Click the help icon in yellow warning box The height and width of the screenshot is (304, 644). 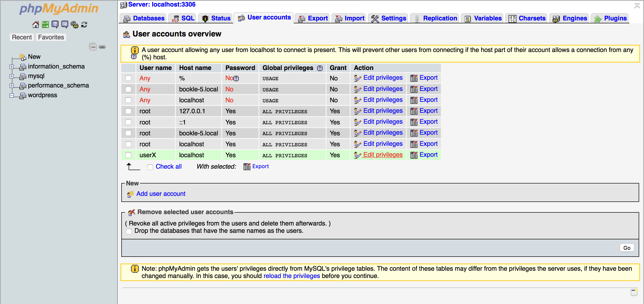[x=134, y=57]
